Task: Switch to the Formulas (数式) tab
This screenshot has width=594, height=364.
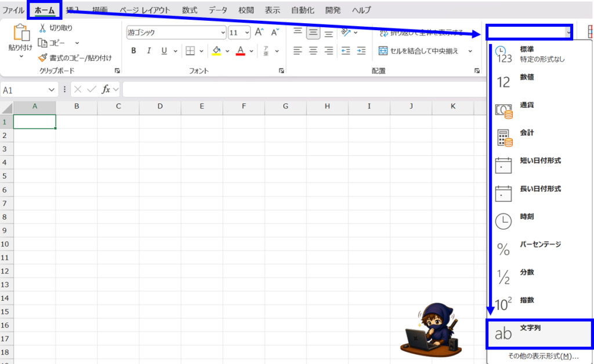Action: pyautogui.click(x=190, y=10)
